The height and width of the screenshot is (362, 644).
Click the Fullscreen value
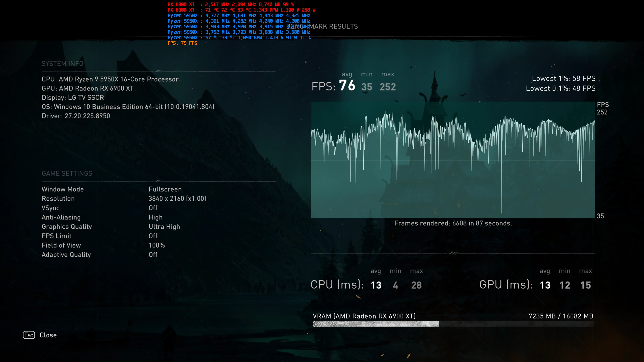(165, 189)
